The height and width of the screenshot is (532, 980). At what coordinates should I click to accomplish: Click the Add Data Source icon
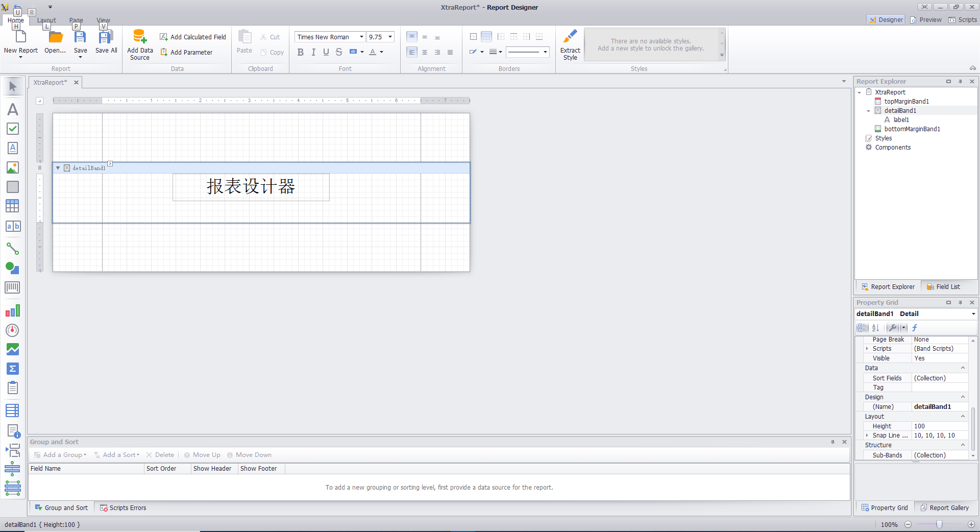140,37
